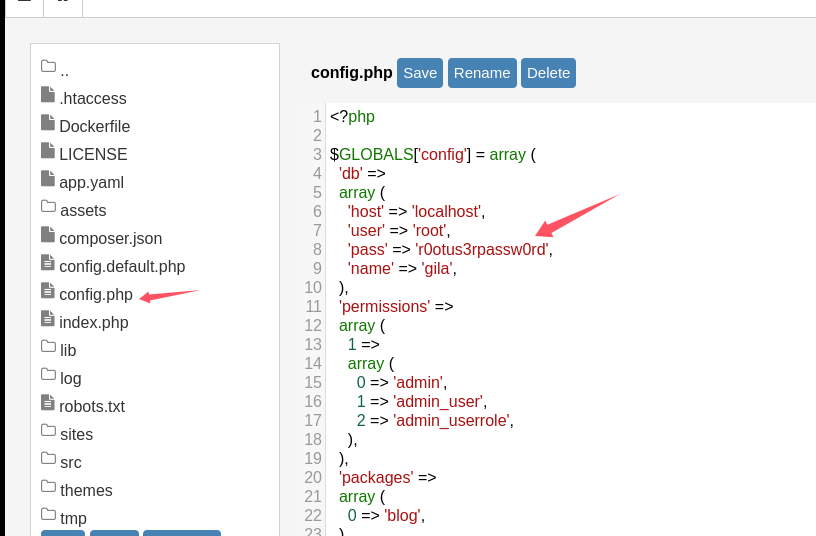Image resolution: width=816 pixels, height=536 pixels.
Task: Open the sites folder
Action: coord(76,435)
